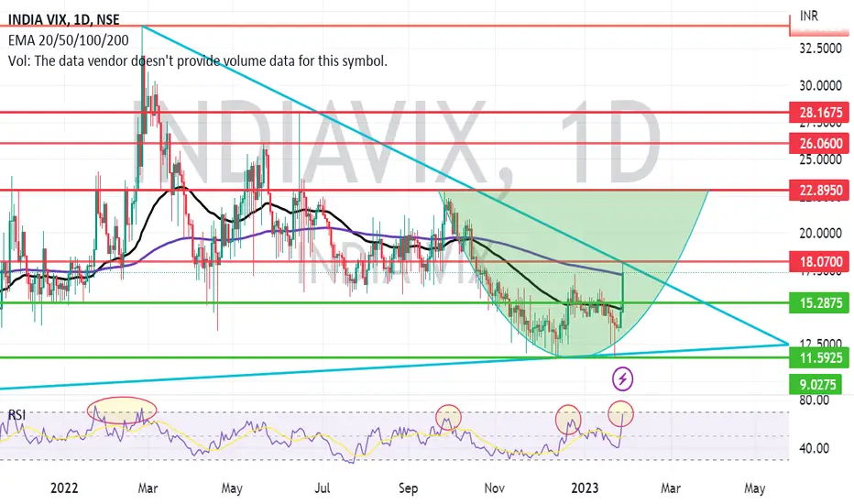854x504 pixels.
Task: Click the INR currency label
Action: pyautogui.click(x=809, y=16)
